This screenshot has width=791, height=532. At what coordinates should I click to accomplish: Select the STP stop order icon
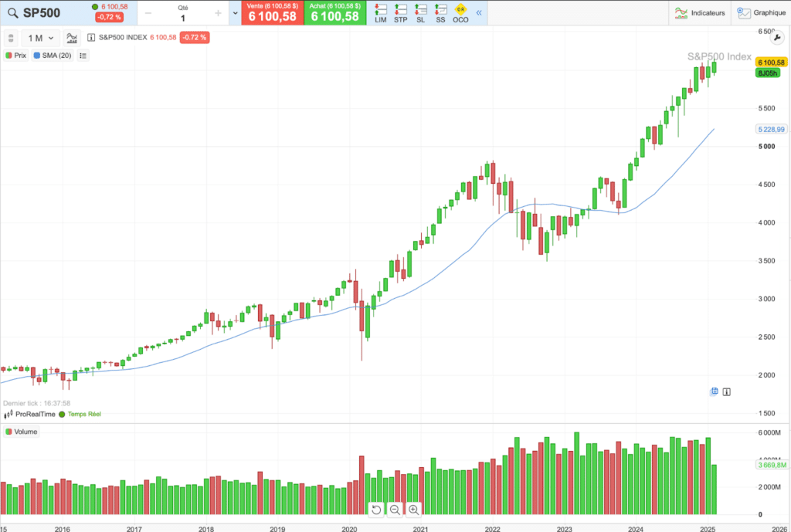(401, 13)
